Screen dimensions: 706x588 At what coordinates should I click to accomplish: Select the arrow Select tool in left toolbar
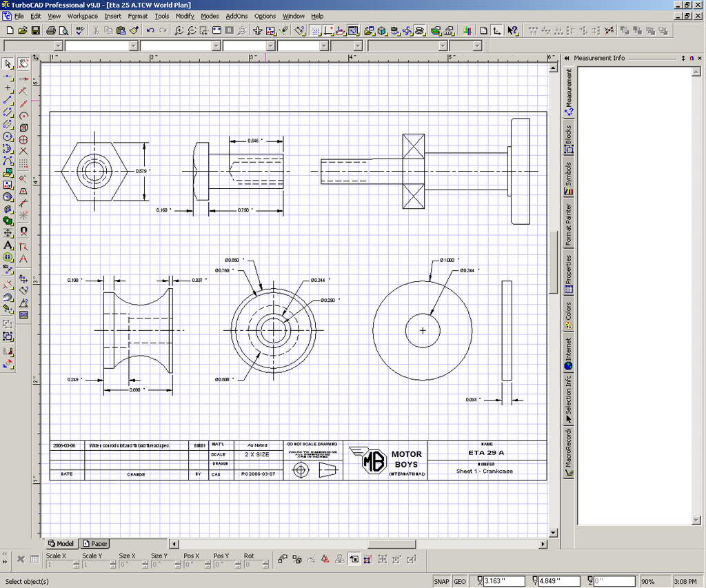pos(8,63)
